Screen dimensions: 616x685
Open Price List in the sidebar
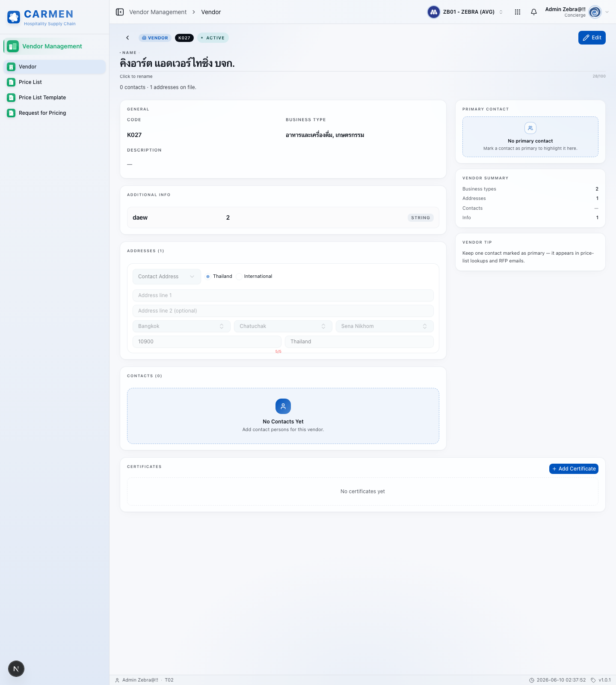click(x=55, y=82)
